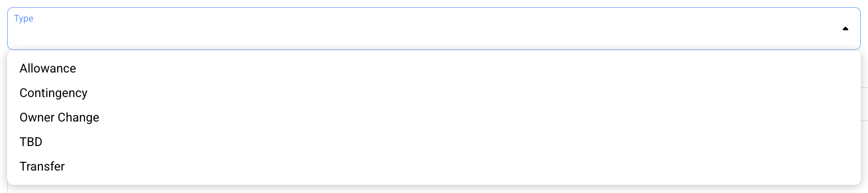Image resolution: width=868 pixels, height=193 pixels.
Task: Set the type to Contingency
Action: point(434,93)
